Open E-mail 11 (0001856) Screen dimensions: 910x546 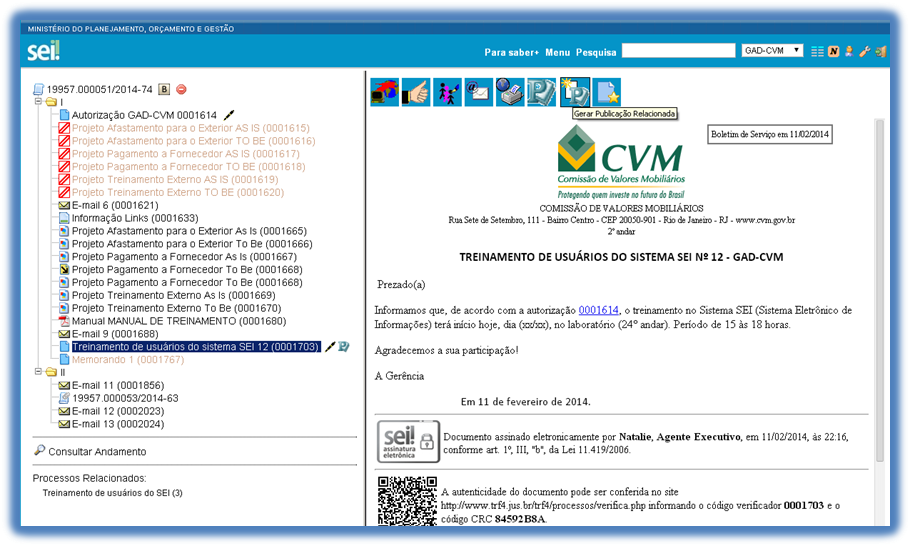coord(118,385)
